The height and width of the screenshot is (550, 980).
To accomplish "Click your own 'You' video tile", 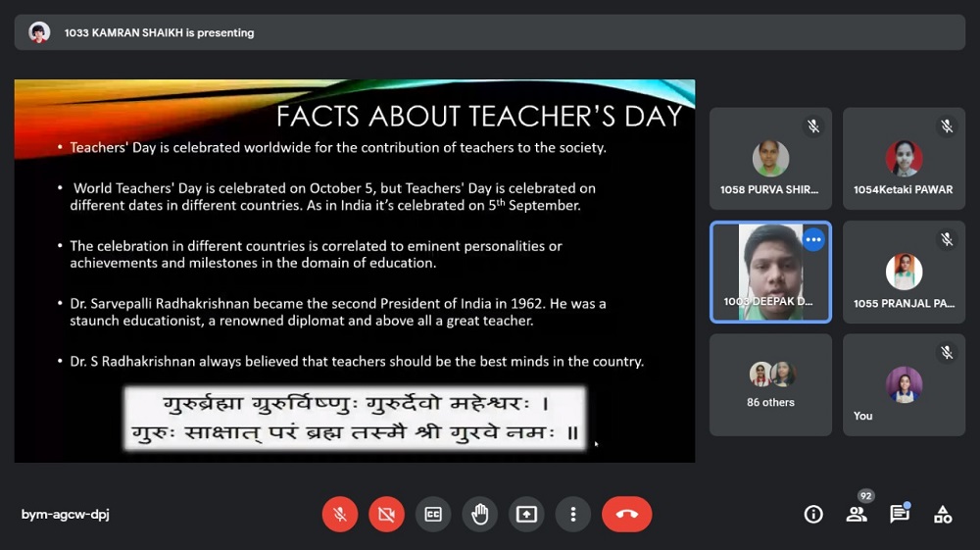I will coord(904,385).
